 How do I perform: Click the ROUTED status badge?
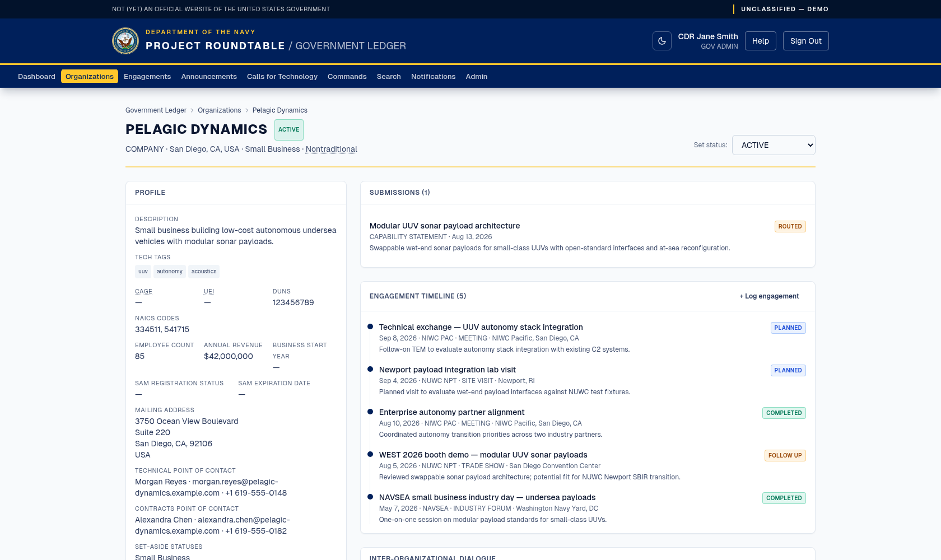coord(790,226)
